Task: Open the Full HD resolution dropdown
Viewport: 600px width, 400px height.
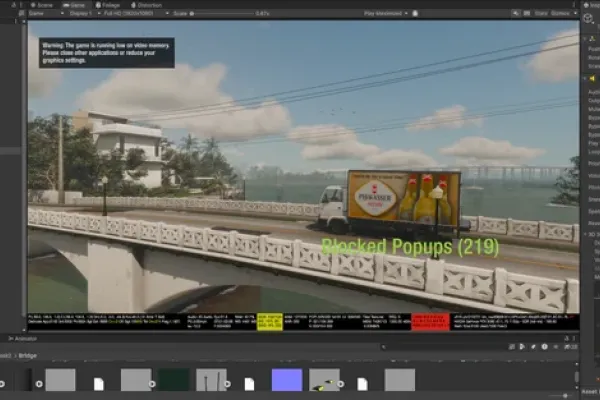Action: pyautogui.click(x=136, y=13)
